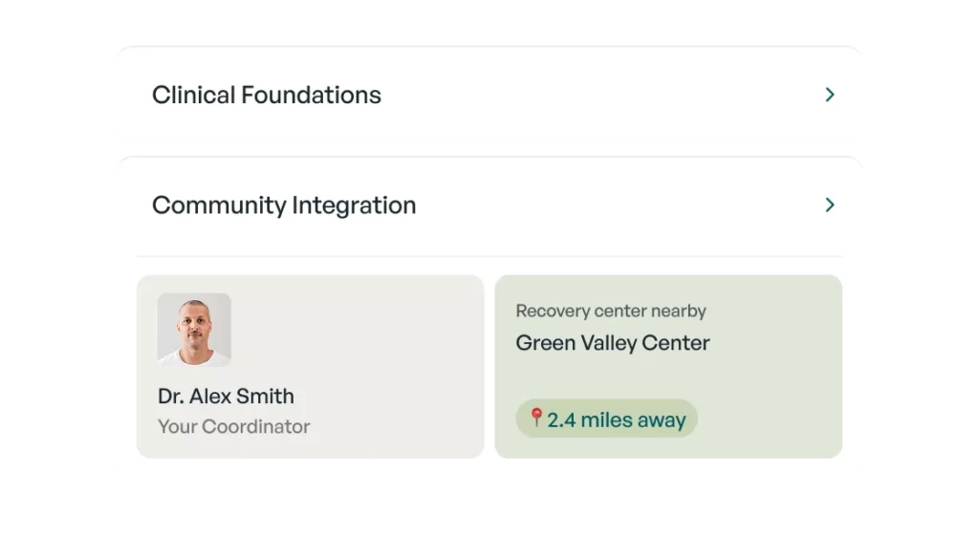Click the word Center in Green Valley Center
979x560 pixels.
point(676,343)
